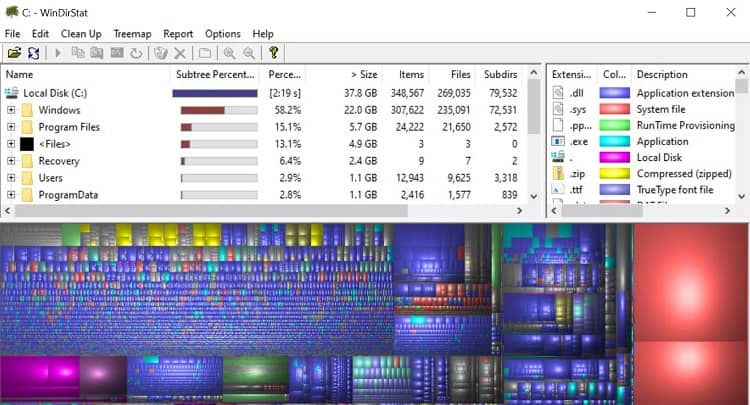750x405 pixels.
Task: Click the Users folder icon
Action: [x=27, y=178]
